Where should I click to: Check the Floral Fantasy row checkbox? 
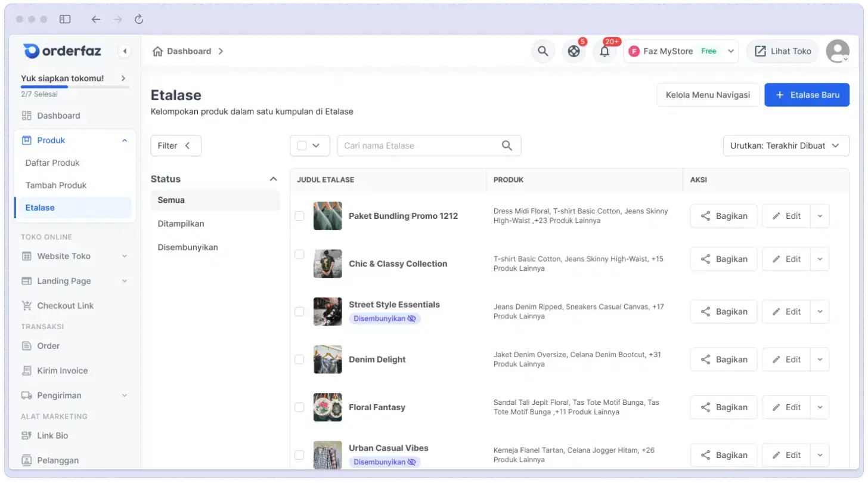click(299, 407)
